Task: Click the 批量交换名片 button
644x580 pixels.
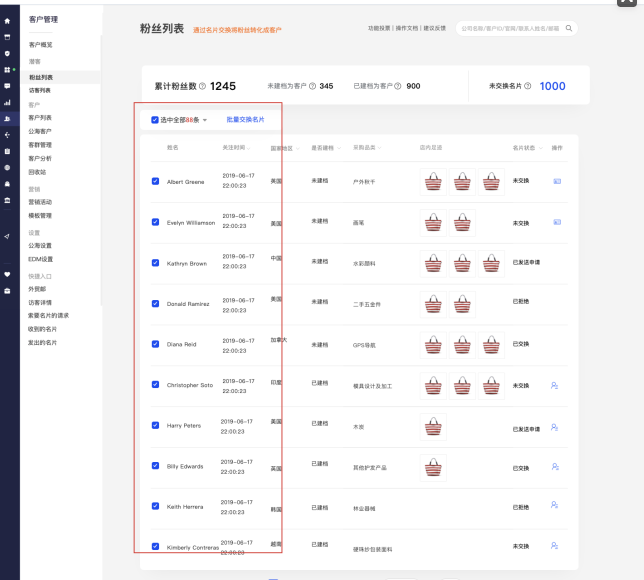Action: coord(245,120)
